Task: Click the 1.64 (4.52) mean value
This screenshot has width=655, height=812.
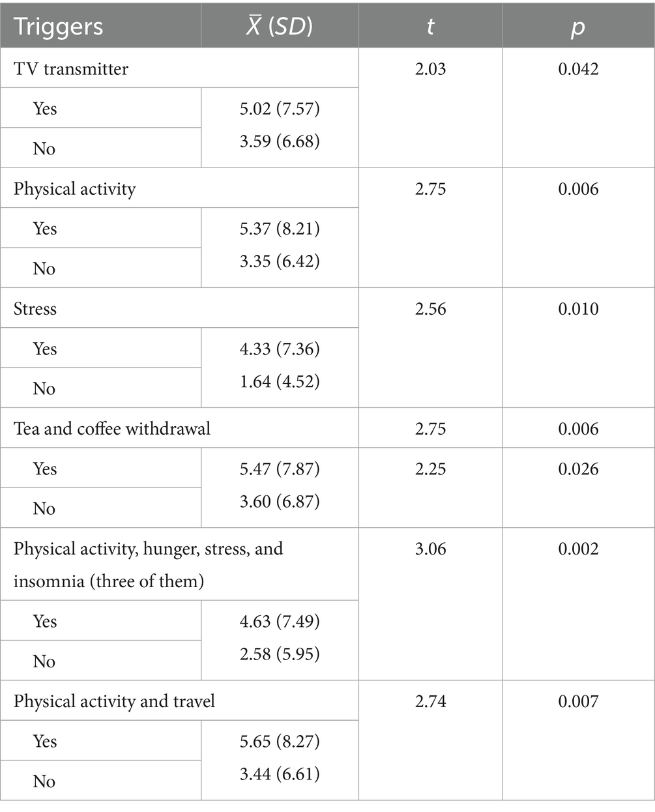Action: (280, 381)
